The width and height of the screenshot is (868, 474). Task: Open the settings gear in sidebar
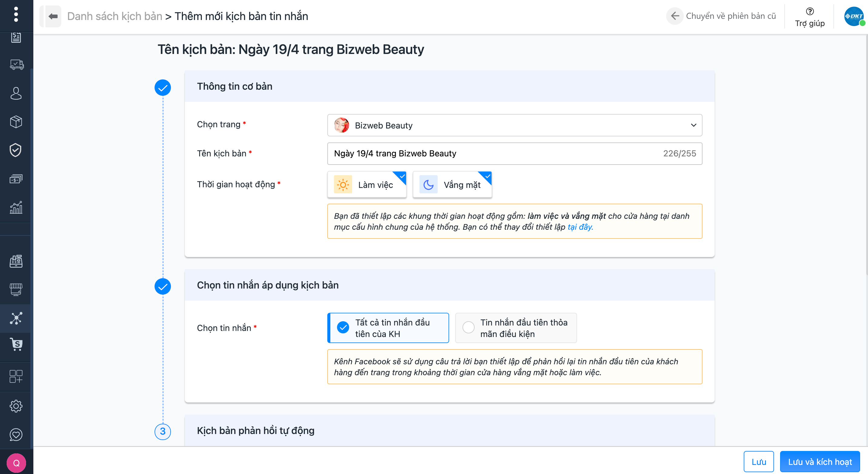[16, 406]
